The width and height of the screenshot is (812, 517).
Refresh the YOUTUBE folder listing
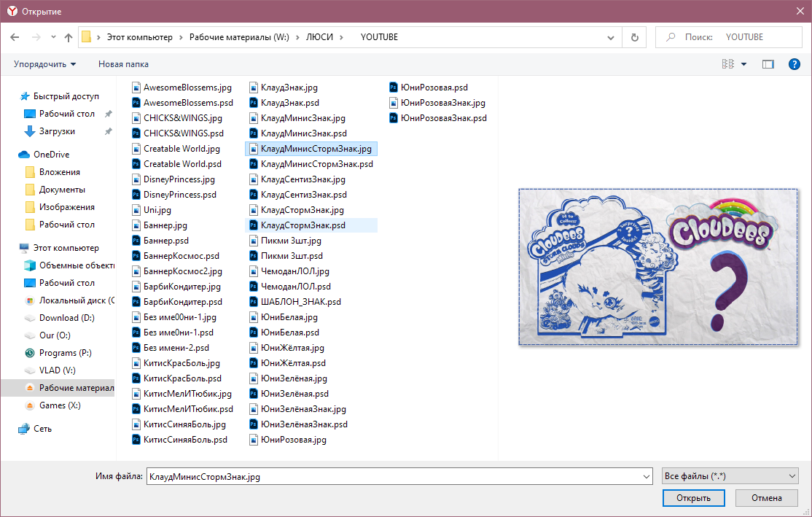click(x=634, y=37)
